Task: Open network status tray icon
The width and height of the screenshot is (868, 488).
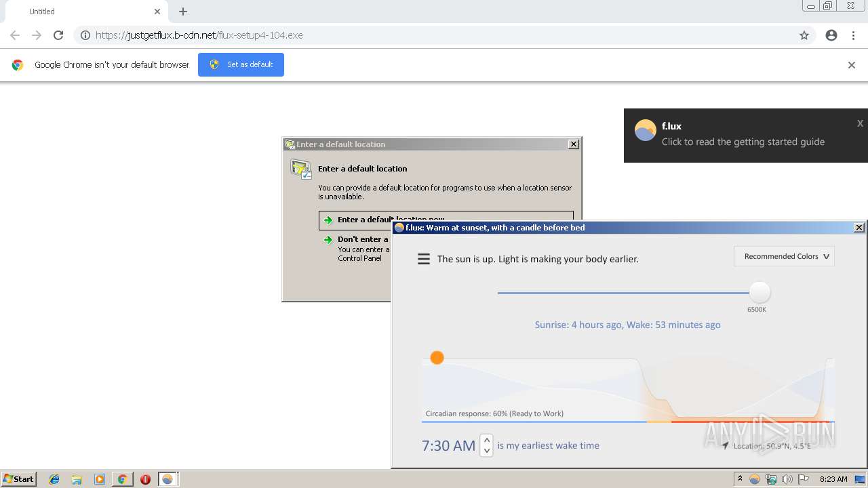Action: [771, 479]
